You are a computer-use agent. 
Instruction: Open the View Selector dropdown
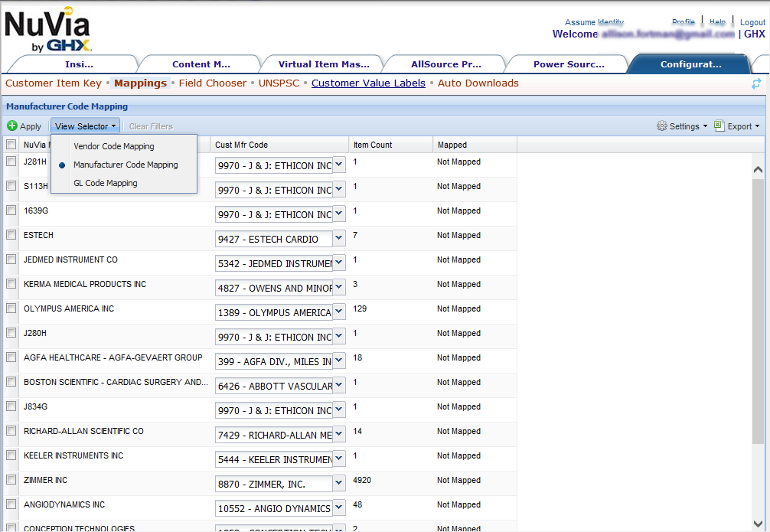86,126
